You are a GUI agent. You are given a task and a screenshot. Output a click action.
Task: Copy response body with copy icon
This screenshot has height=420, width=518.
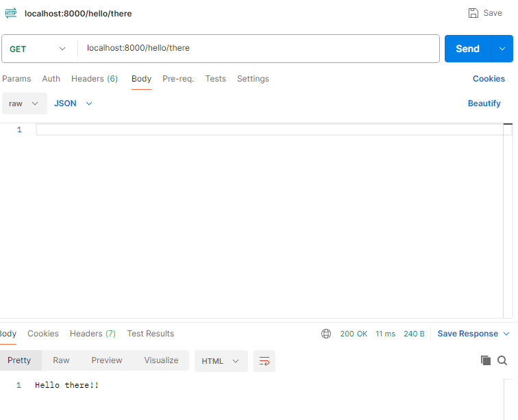click(485, 360)
